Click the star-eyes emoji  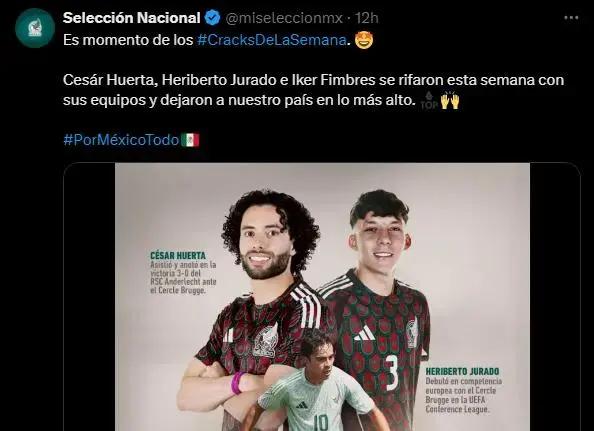(364, 40)
